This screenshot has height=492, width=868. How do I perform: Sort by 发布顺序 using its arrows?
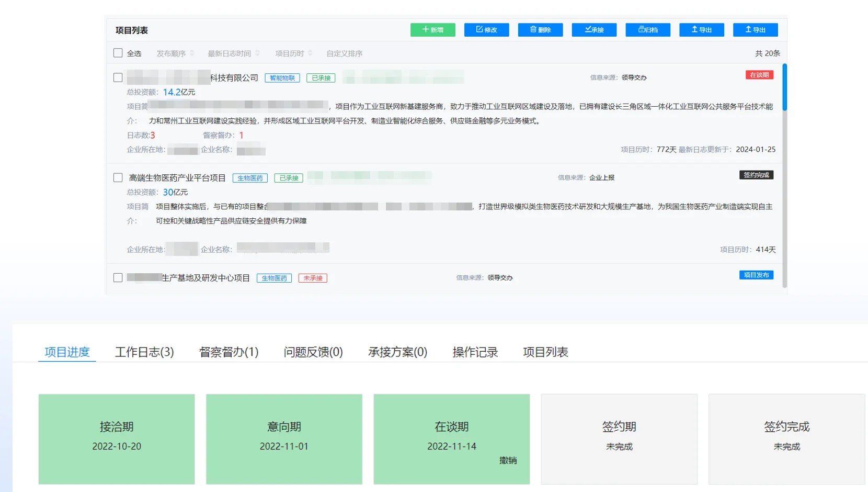(192, 53)
